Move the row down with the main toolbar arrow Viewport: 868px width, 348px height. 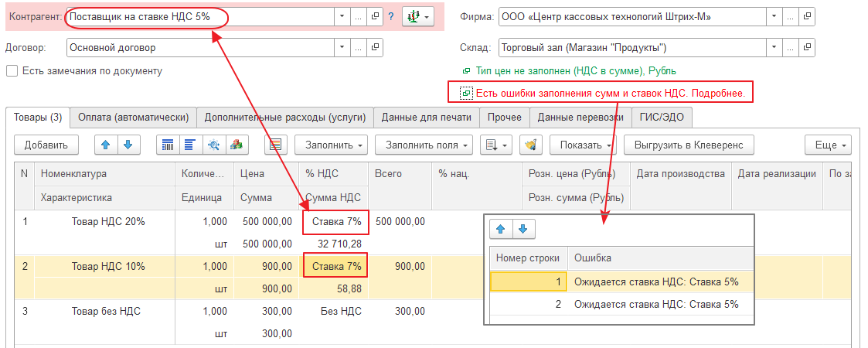pos(128,145)
